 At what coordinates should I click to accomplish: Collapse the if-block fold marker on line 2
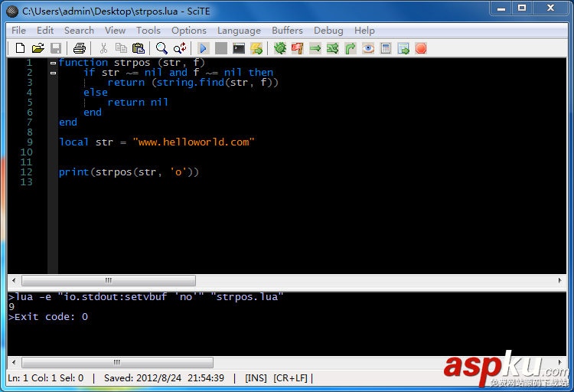coord(53,73)
